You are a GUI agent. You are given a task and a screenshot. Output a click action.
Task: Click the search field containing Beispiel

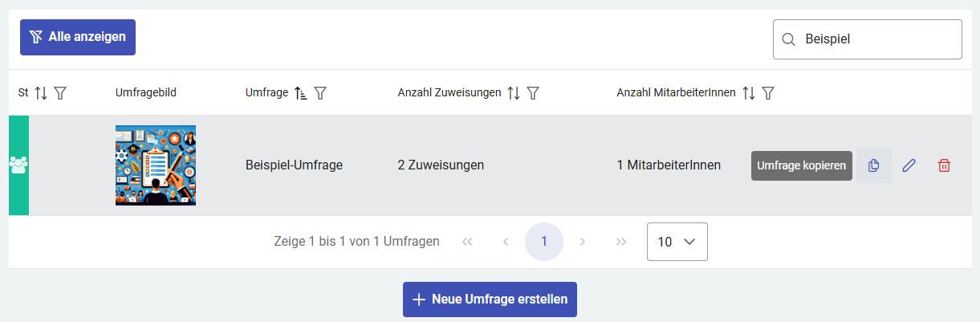coord(875,39)
